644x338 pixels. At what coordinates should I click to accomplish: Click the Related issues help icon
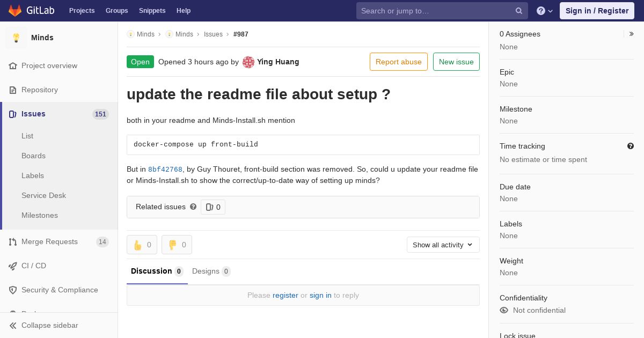(x=193, y=207)
